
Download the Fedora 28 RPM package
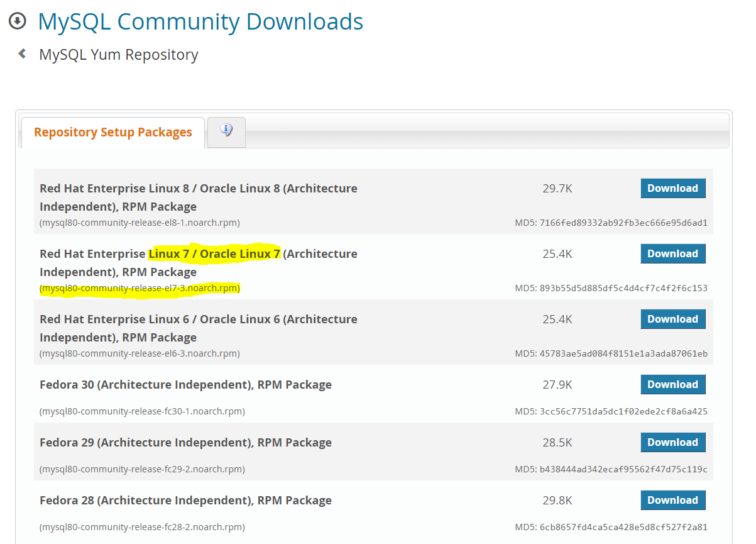click(x=673, y=500)
